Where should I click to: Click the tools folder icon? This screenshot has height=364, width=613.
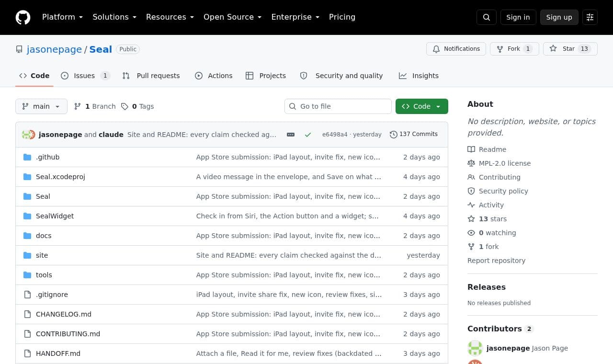click(x=27, y=275)
